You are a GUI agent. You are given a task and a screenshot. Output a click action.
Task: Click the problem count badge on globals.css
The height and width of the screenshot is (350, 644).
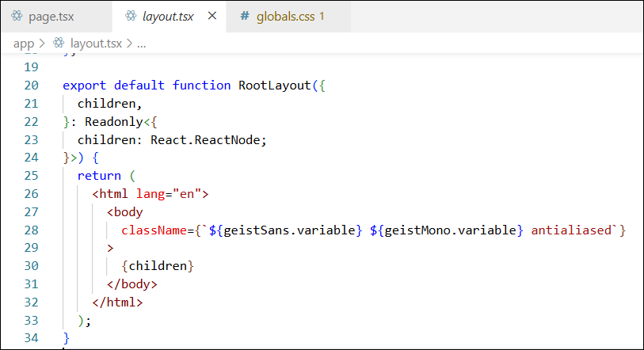(322, 16)
